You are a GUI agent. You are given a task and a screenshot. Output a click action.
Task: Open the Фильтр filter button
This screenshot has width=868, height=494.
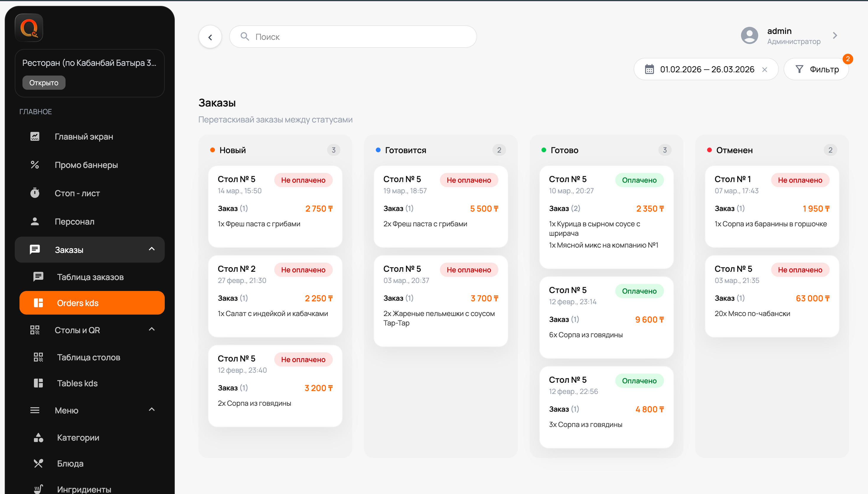(x=816, y=69)
